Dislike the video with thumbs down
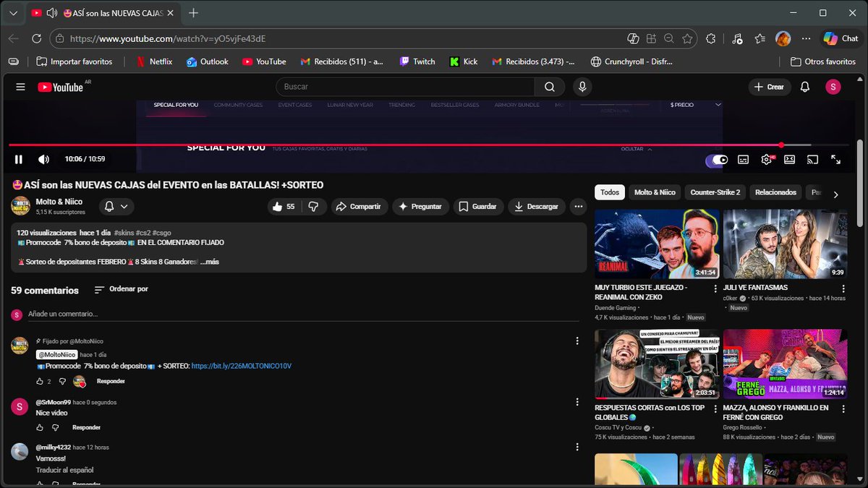Screen dimensions: 868x488 tap(313, 207)
